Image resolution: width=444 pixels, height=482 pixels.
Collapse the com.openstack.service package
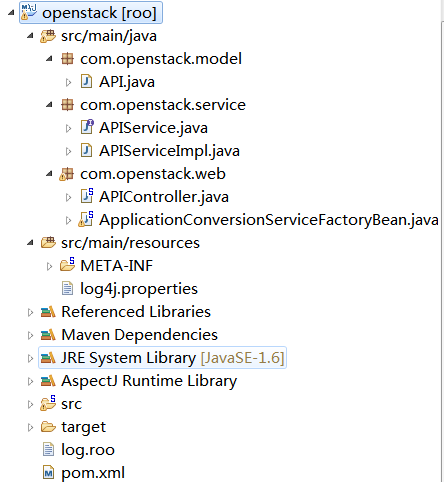point(49,105)
